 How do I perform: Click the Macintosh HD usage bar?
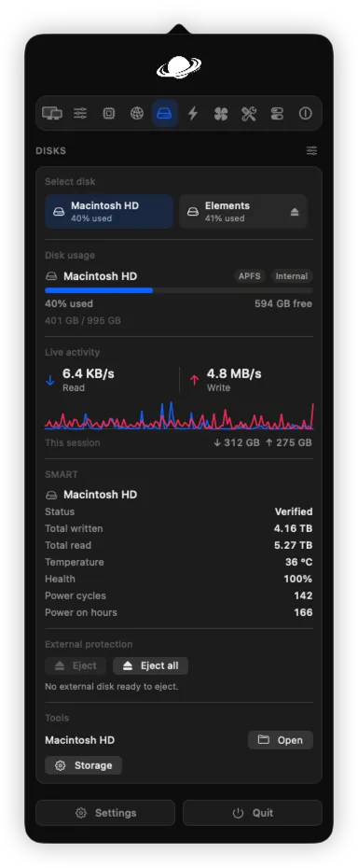coord(179,290)
